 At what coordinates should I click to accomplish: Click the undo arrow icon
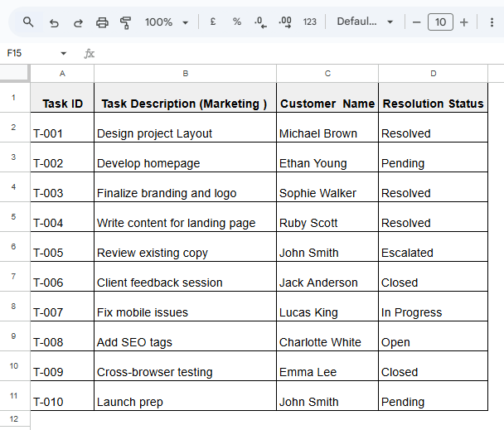coord(54,22)
